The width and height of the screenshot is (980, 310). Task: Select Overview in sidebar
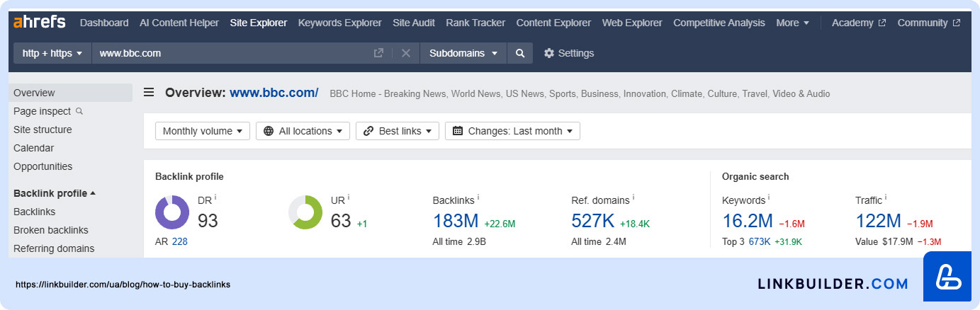click(x=70, y=93)
